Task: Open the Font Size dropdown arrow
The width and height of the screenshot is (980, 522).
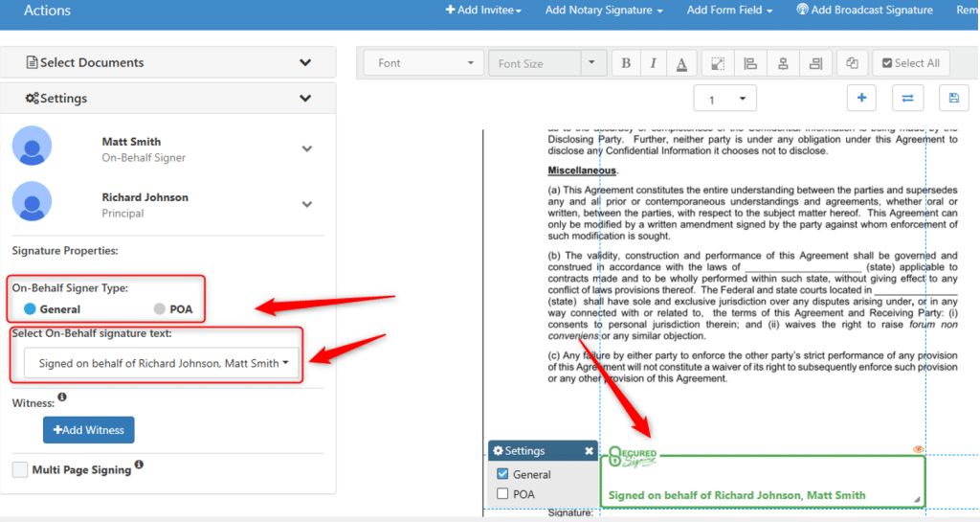Action: click(x=591, y=62)
